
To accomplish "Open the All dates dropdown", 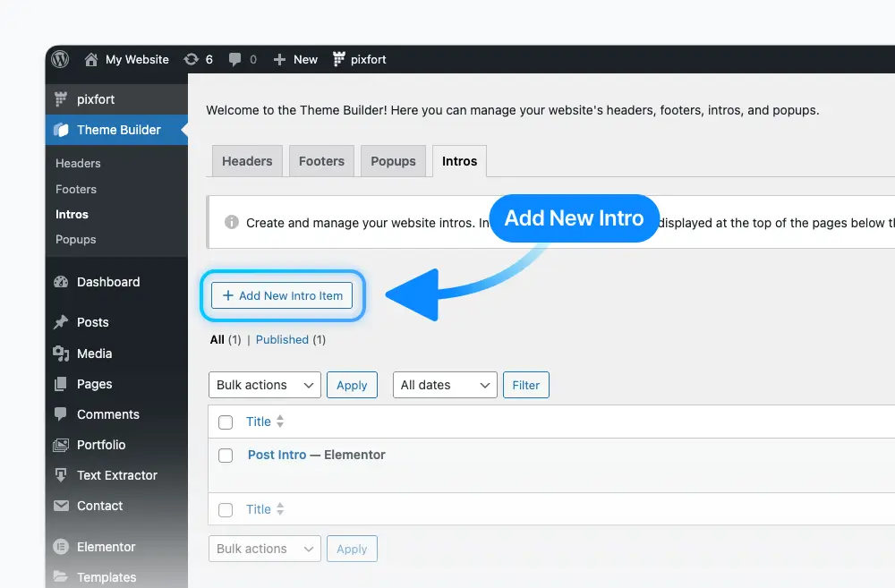I will click(445, 385).
